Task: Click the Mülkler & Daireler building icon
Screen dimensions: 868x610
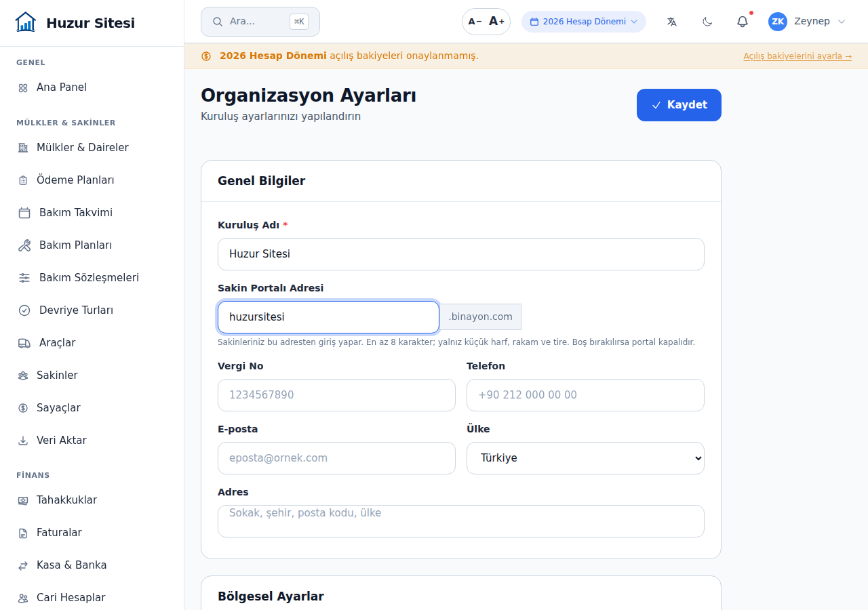Action: click(23, 148)
